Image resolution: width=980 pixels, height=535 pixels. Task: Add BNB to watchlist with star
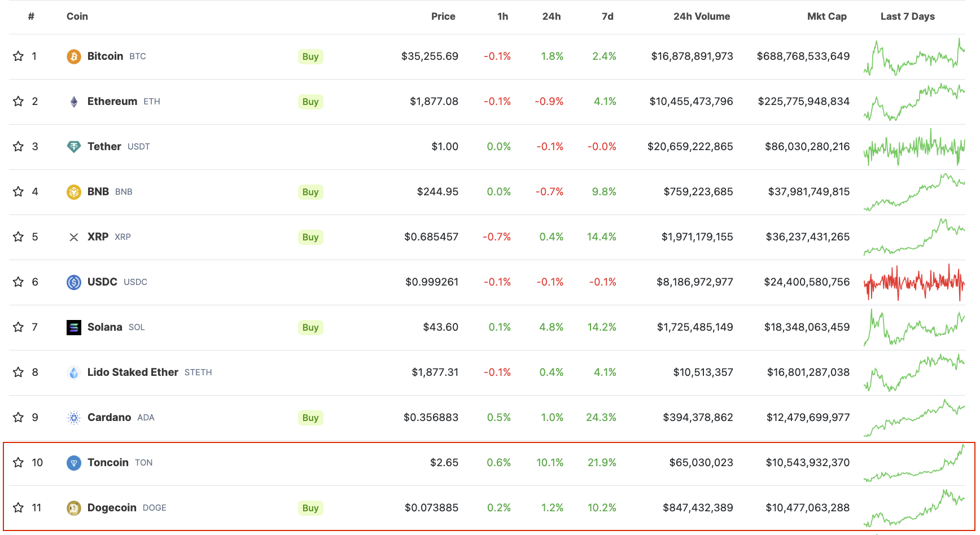[18, 191]
